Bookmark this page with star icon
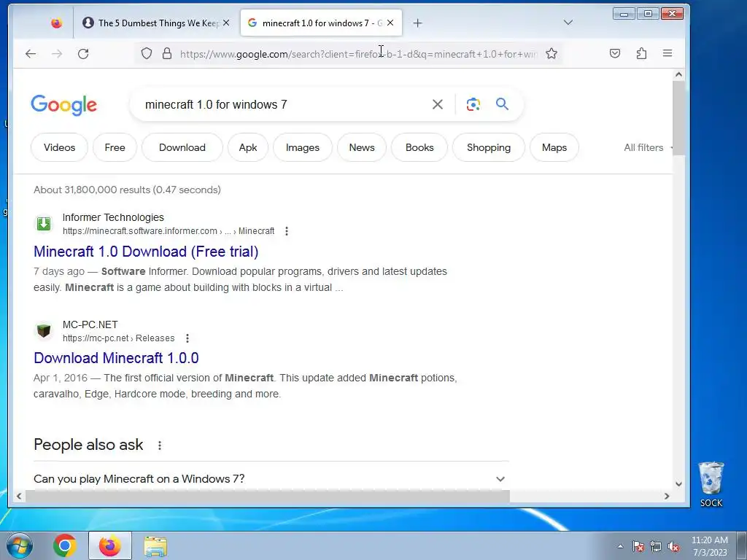This screenshot has width=747, height=560. click(551, 54)
